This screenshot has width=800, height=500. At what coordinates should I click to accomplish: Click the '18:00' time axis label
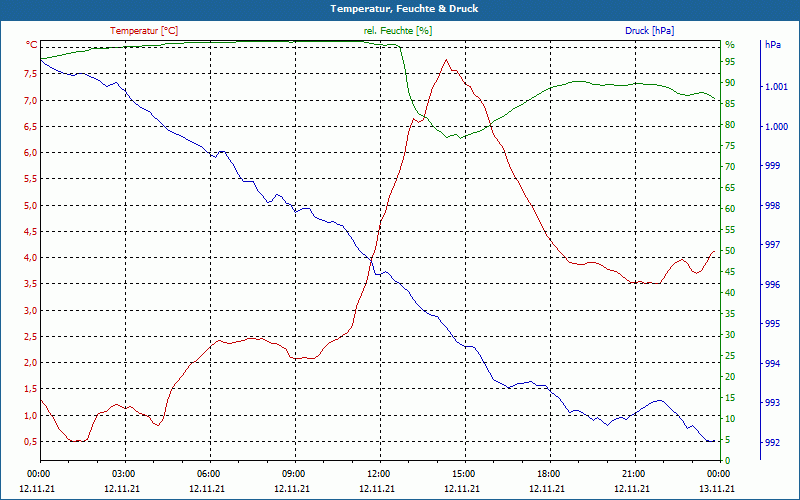(x=548, y=474)
